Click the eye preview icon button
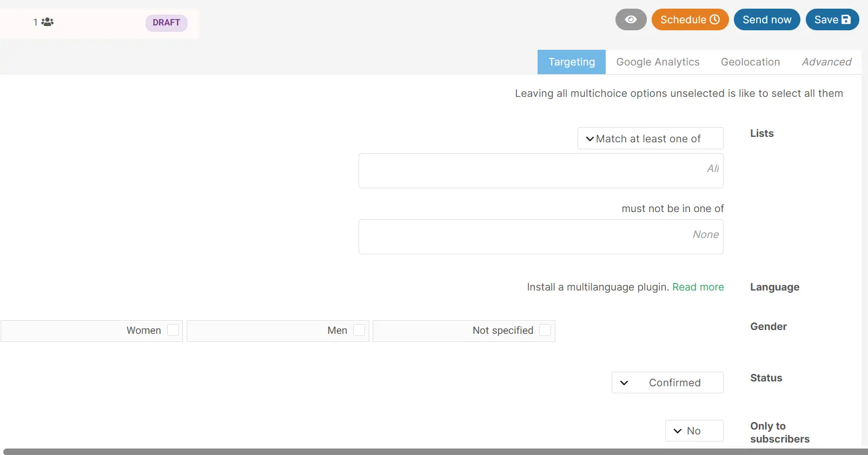 tap(631, 19)
